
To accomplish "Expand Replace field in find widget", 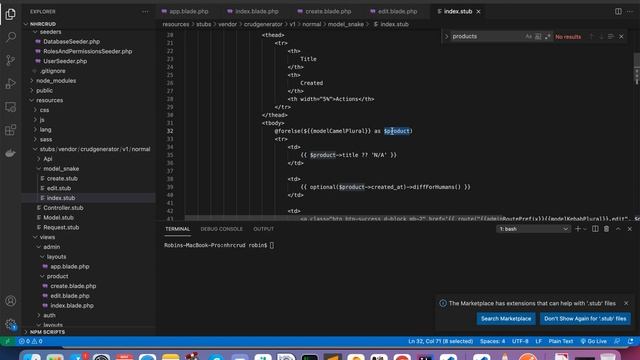I will tap(446, 37).
